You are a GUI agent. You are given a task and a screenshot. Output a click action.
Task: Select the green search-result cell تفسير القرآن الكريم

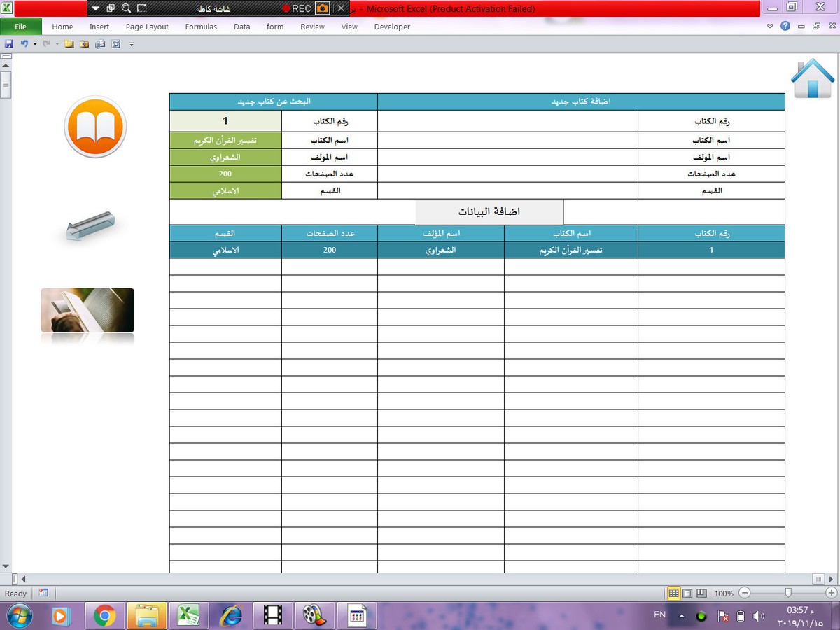point(225,140)
